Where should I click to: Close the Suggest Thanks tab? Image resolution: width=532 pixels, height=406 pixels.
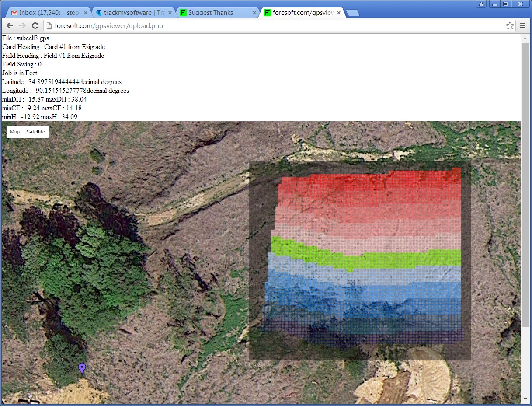click(254, 13)
